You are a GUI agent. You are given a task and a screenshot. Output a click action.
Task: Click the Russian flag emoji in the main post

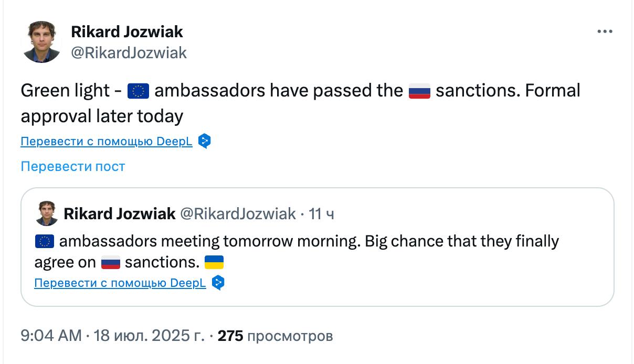click(x=419, y=91)
